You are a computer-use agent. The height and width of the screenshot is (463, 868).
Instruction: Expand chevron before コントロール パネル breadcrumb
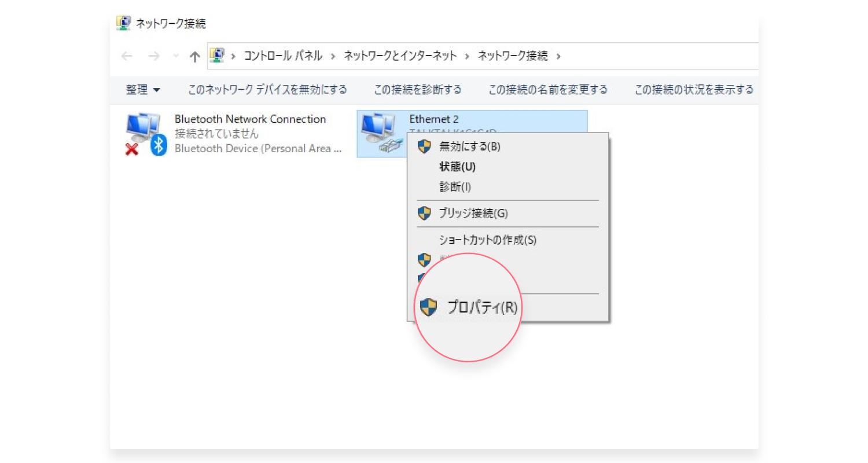pyautogui.click(x=233, y=56)
